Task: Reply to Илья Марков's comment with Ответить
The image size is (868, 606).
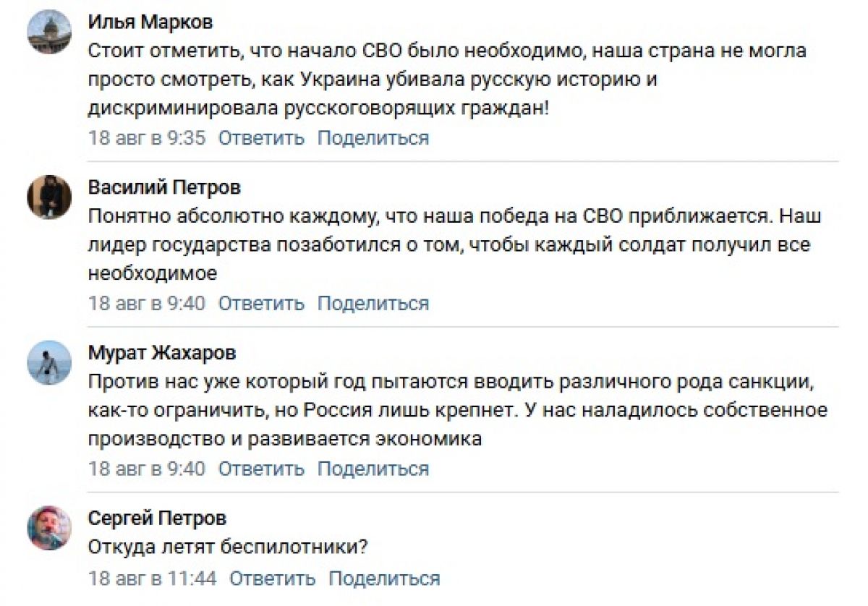Action: tap(262, 138)
